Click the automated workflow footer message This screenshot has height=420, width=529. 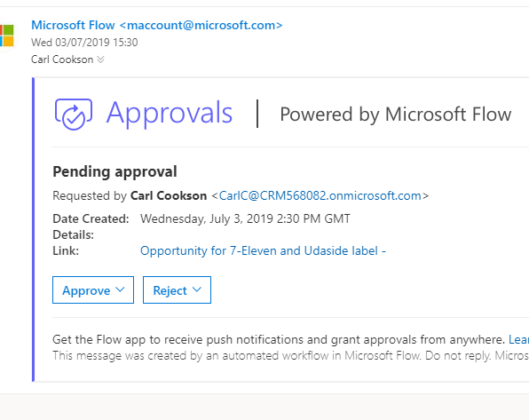(x=290, y=356)
